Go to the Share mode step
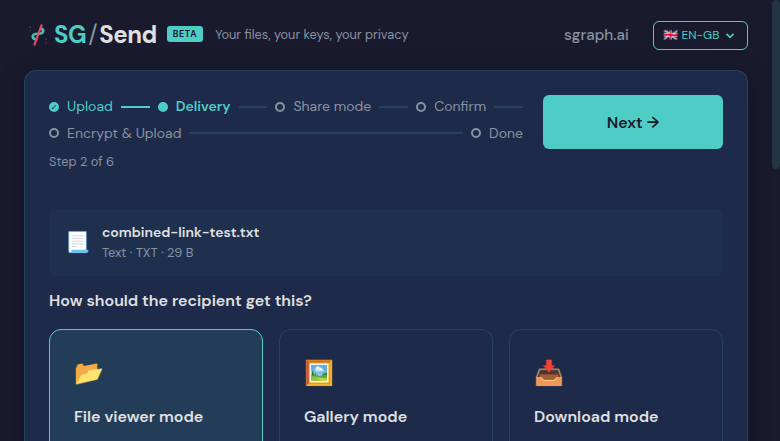 pyautogui.click(x=331, y=107)
